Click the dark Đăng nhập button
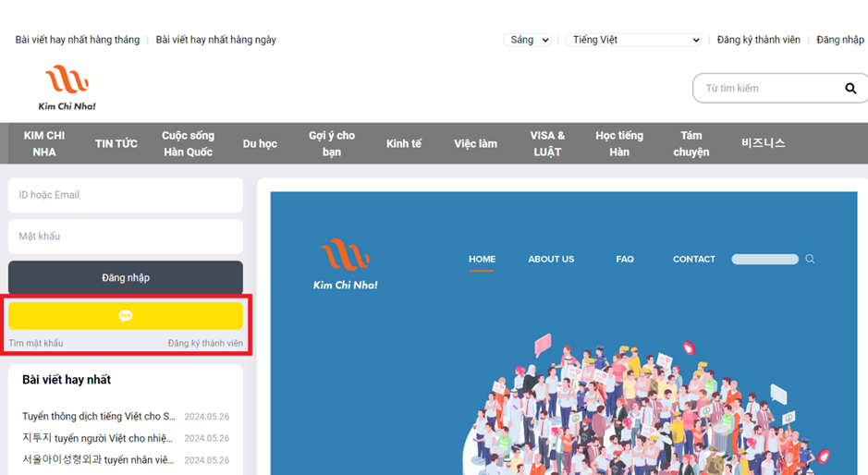The width and height of the screenshot is (868, 475). point(126,277)
